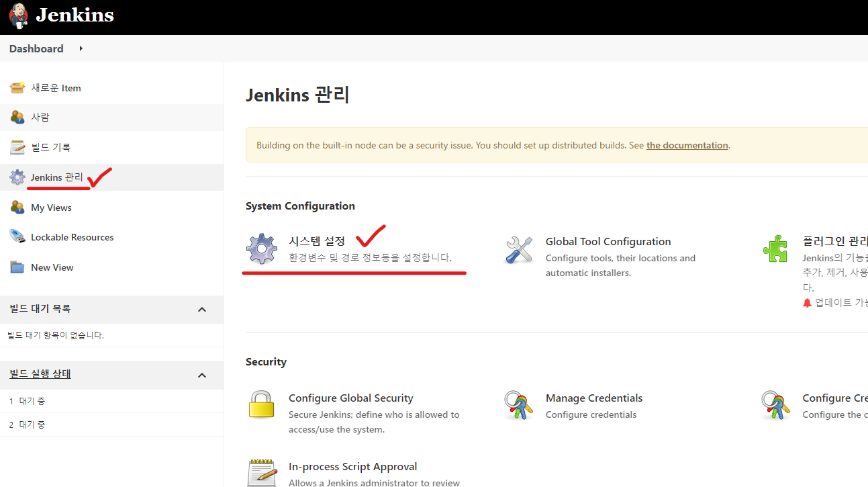Click the 사람 people icon

click(x=17, y=117)
